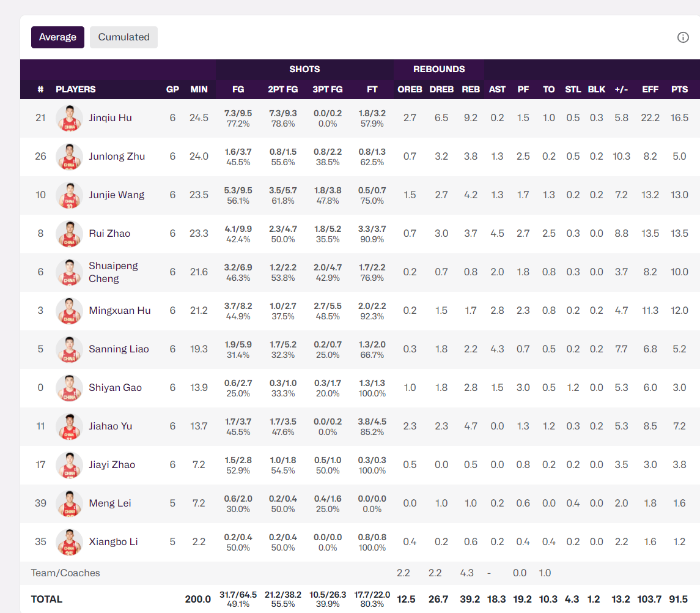Click the AST column header
This screenshot has width=700, height=613.
497,89
